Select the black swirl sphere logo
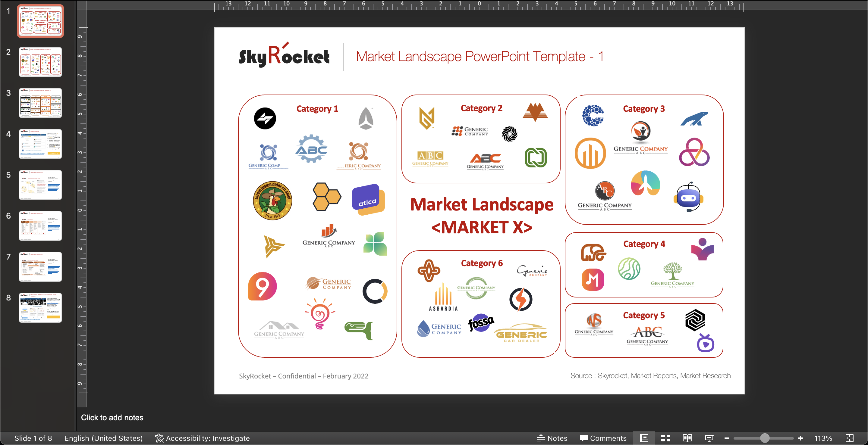 [x=509, y=134]
